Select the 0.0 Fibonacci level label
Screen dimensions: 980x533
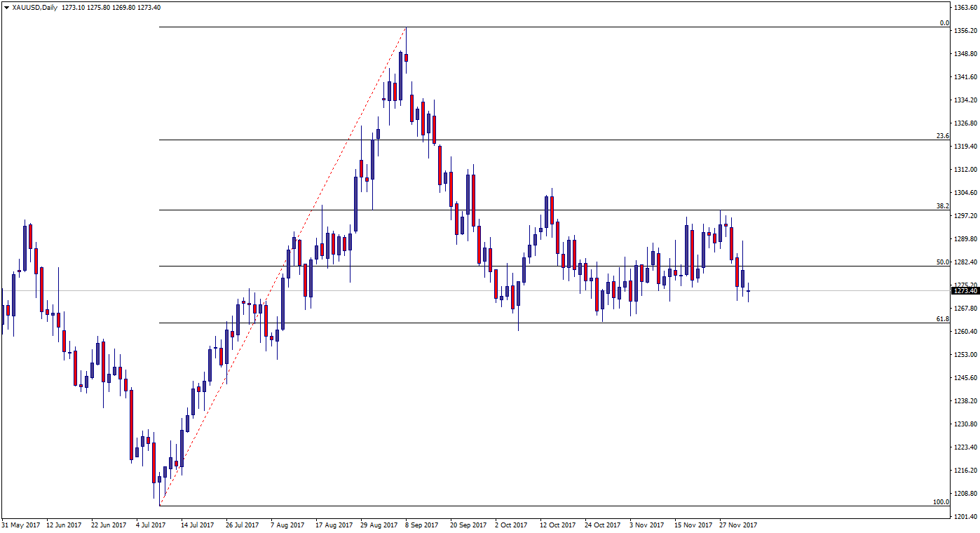pyautogui.click(x=944, y=23)
